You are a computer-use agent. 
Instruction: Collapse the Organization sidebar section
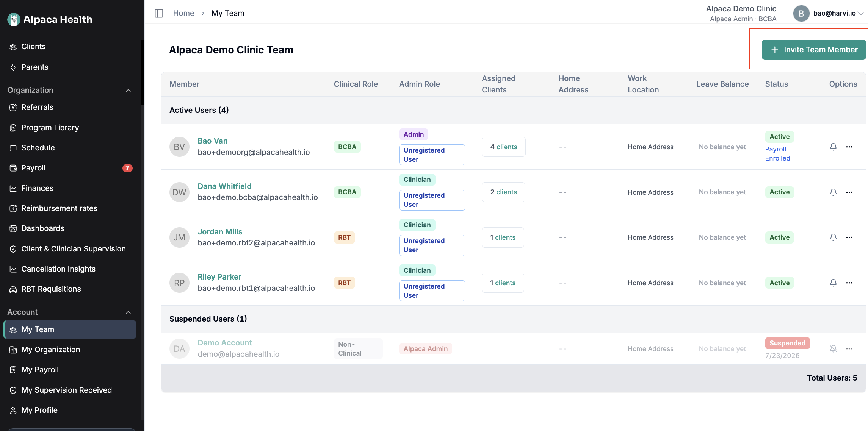[128, 90]
